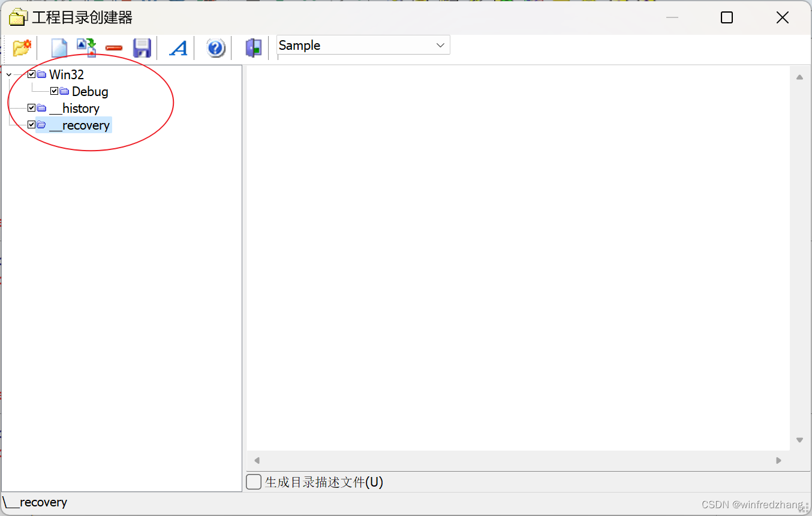The height and width of the screenshot is (516, 812).
Task: Click the exit door toolbar icon
Action: tap(253, 47)
